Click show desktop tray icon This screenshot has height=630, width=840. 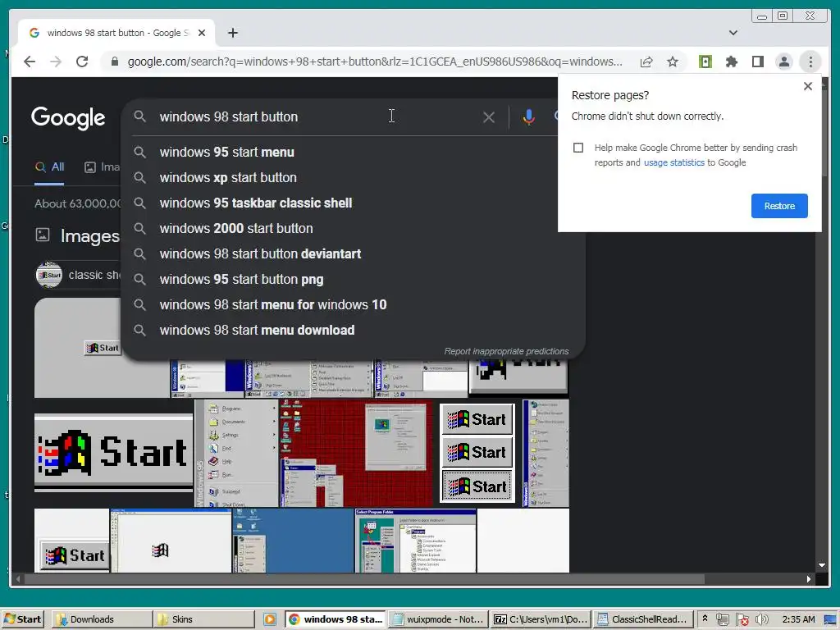pos(830,619)
